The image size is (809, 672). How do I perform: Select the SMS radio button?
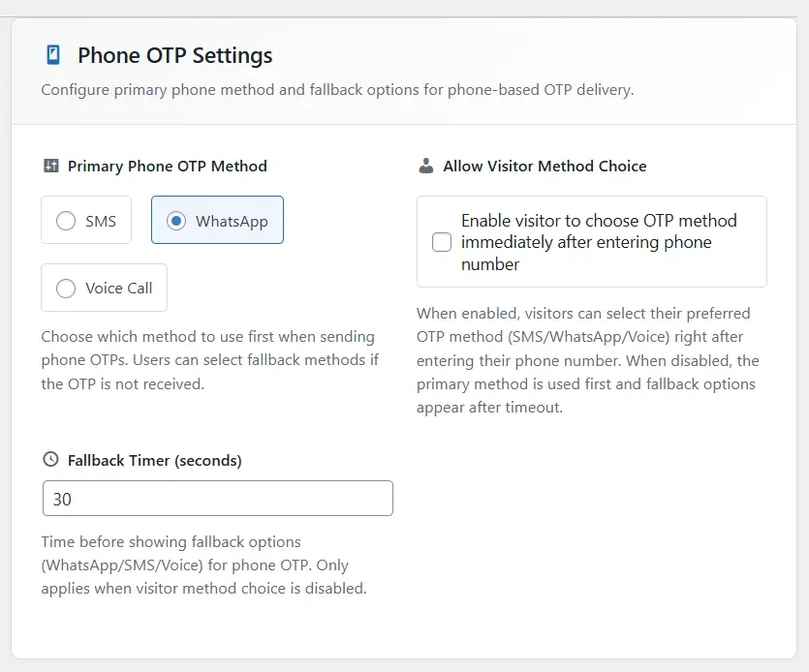click(66, 221)
